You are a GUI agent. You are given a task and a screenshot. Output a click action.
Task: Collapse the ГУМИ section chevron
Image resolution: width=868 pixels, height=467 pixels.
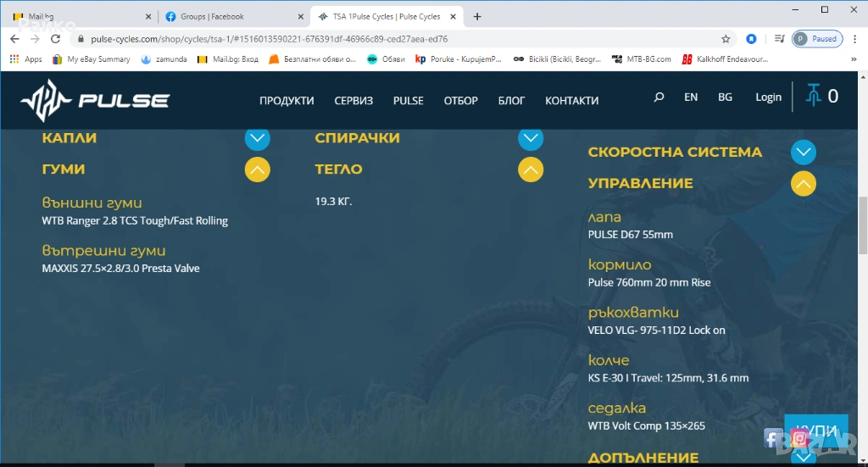coord(258,170)
